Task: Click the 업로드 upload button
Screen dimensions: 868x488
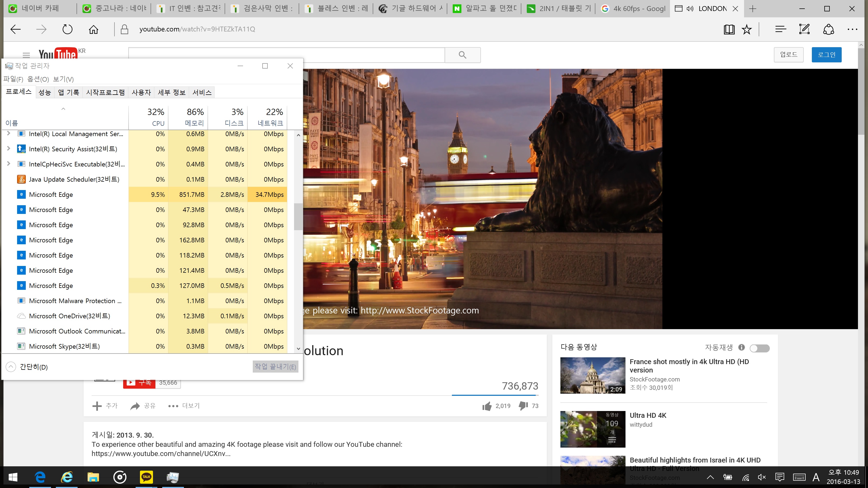Action: pyautogui.click(x=789, y=55)
